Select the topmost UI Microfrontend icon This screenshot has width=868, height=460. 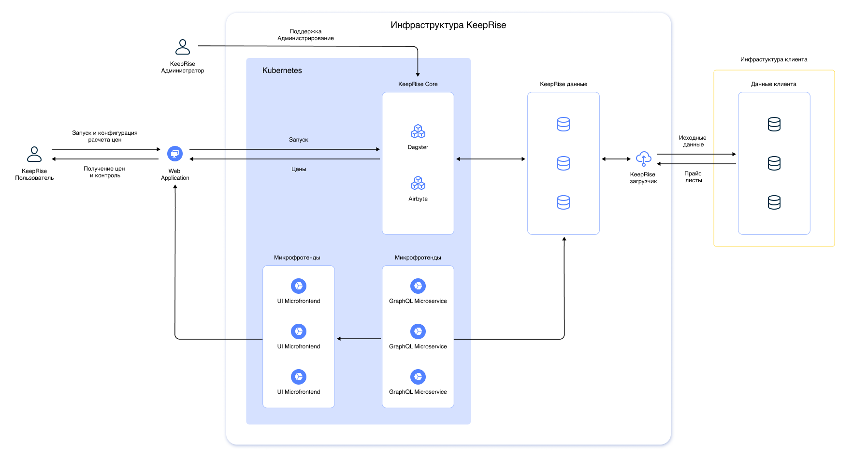299,286
